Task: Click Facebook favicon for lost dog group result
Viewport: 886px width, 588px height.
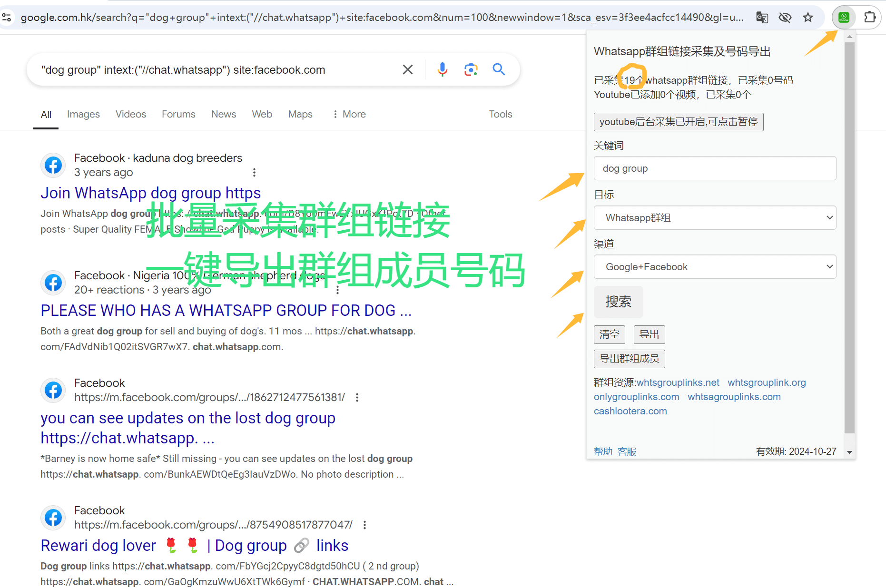Action: pyautogui.click(x=53, y=390)
